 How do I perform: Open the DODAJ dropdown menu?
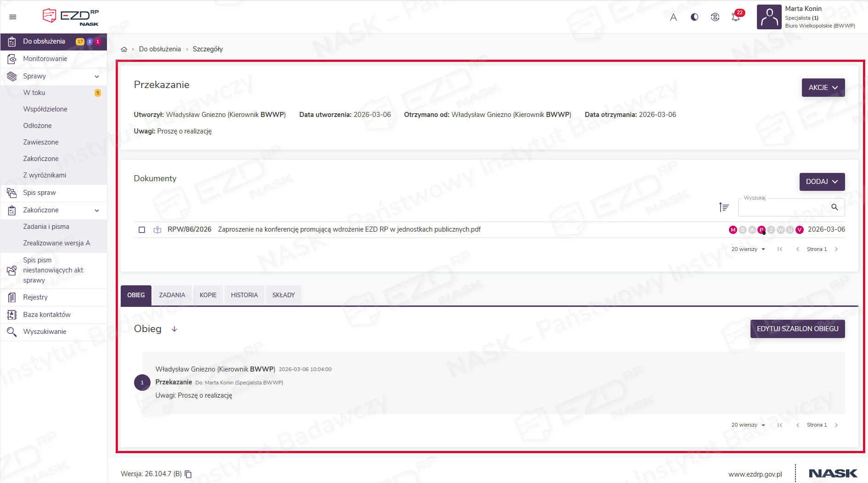pyautogui.click(x=822, y=182)
